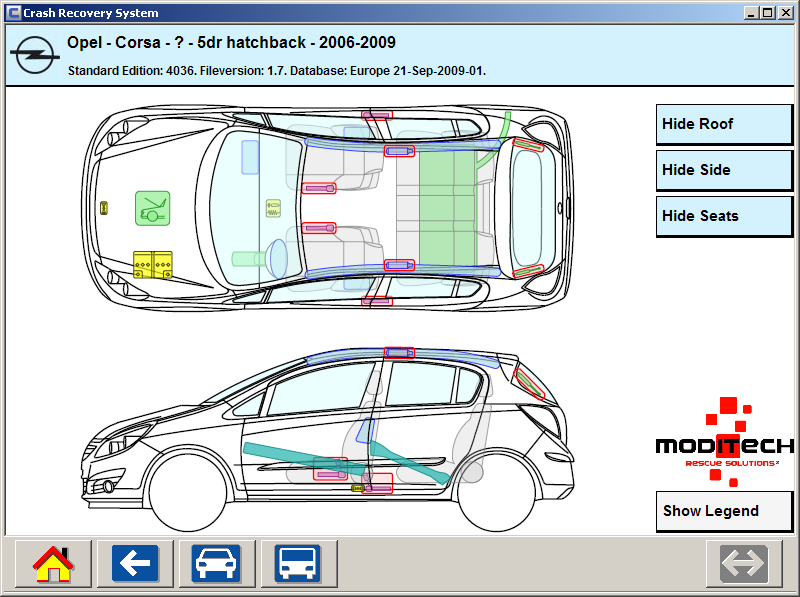Click the lower tailgate gas strut in top view
Viewport: 800px width, 597px height.
[x=528, y=271]
